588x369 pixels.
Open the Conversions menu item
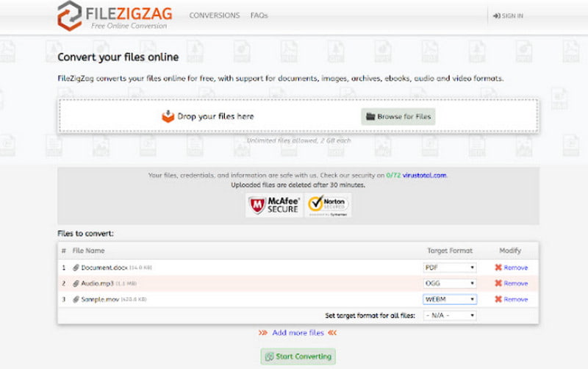(215, 15)
